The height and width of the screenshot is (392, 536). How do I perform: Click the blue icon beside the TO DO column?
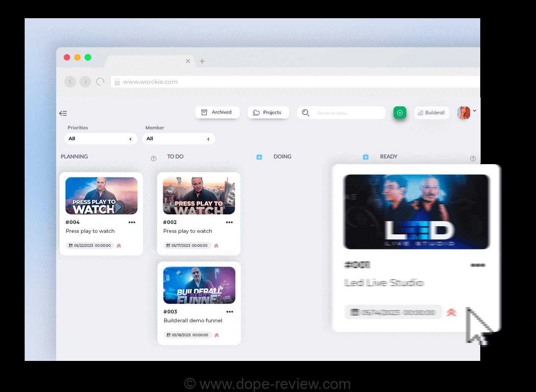tap(259, 157)
